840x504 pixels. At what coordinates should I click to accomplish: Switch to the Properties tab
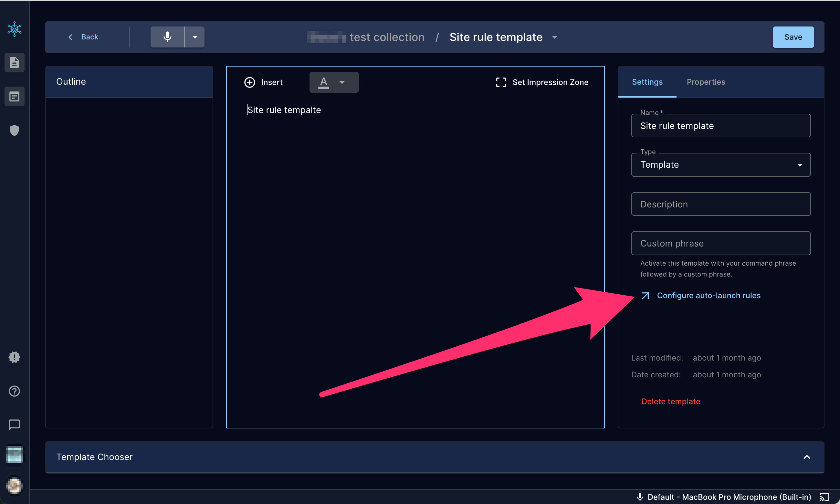tap(706, 82)
